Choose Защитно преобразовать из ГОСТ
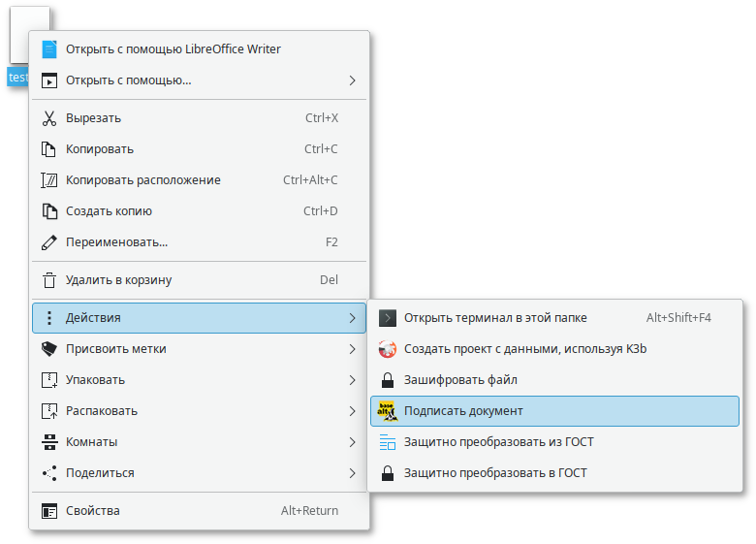Image resolution: width=756 pixels, height=544 pixels. [554, 442]
